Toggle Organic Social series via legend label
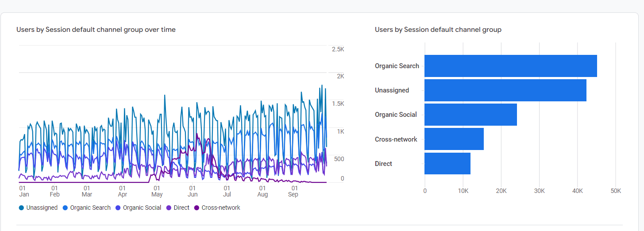Viewport: 644px width, 231px height. coord(142,208)
